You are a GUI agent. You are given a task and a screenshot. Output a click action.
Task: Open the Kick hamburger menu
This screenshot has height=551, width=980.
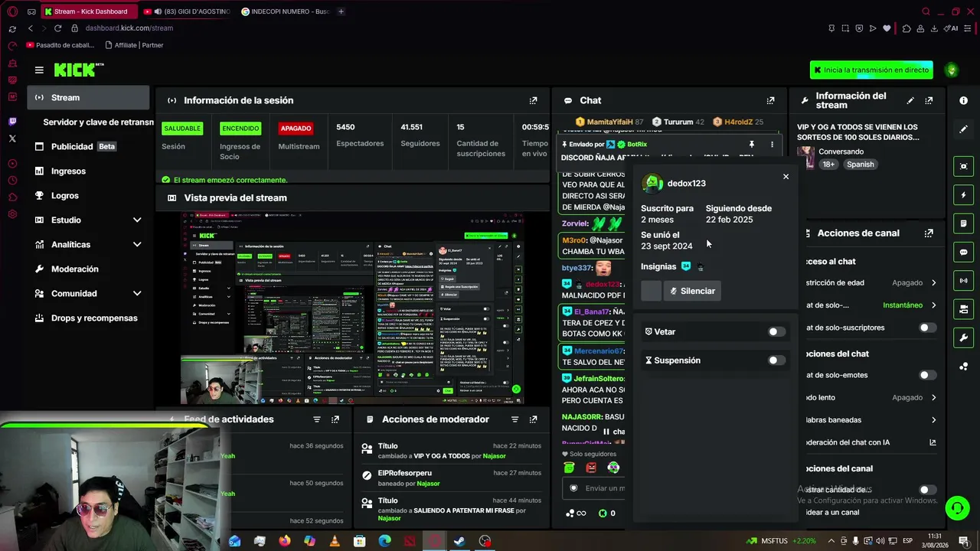coord(39,70)
